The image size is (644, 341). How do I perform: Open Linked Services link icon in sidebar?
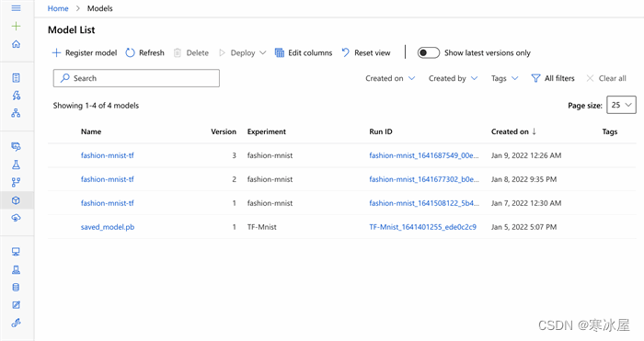click(x=16, y=323)
